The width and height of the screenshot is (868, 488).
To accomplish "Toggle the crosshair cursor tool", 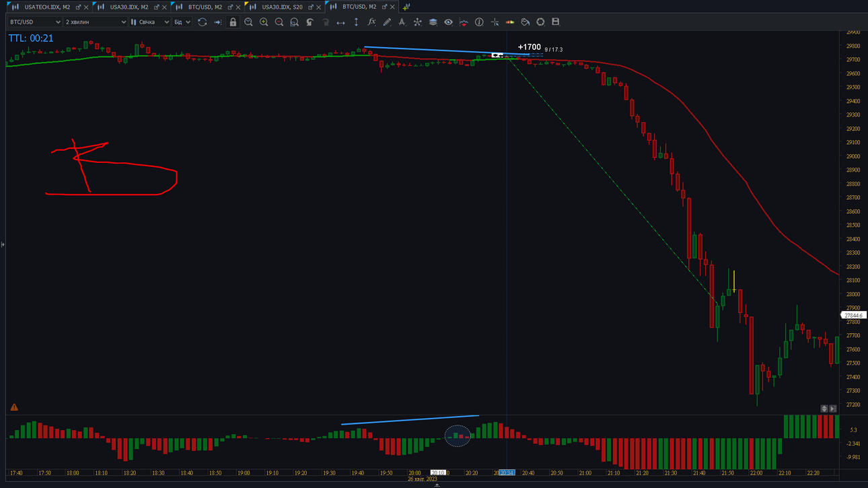I will pyautogui.click(x=495, y=22).
